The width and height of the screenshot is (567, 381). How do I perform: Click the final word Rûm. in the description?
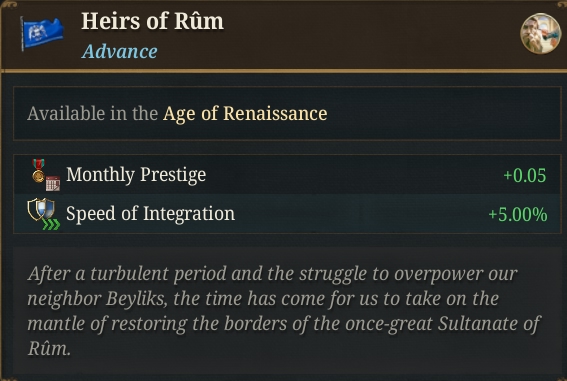49,348
